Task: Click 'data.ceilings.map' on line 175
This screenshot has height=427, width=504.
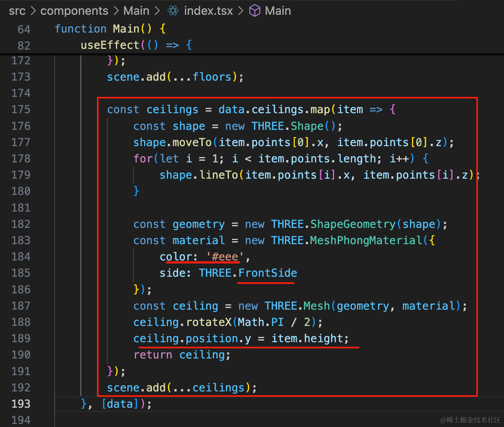Action: click(x=274, y=109)
